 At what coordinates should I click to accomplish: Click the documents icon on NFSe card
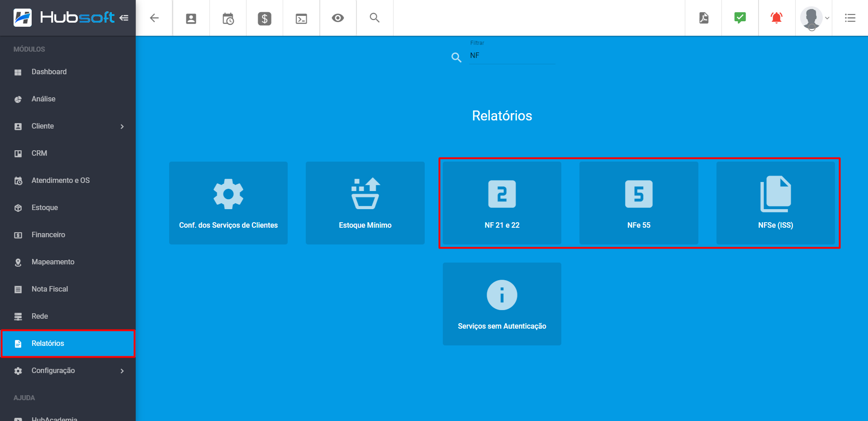pyautogui.click(x=776, y=194)
